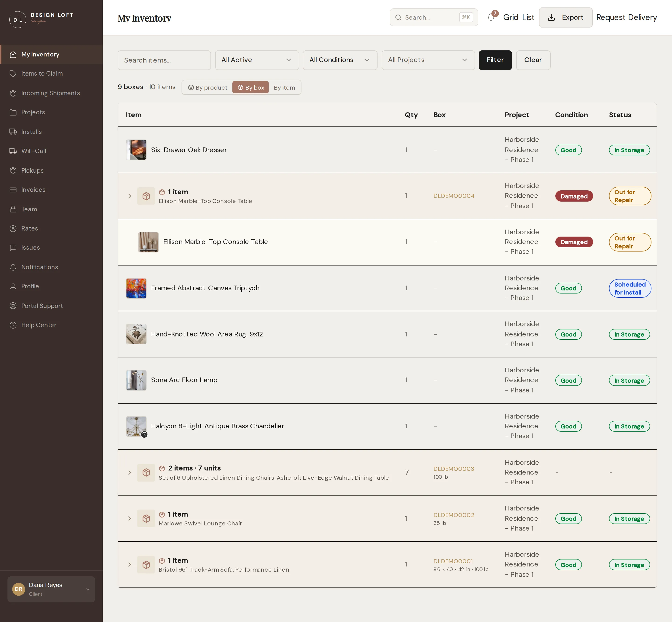672x622 pixels.
Task: Open box icon for DLDEMO0003 row
Action: (x=146, y=472)
